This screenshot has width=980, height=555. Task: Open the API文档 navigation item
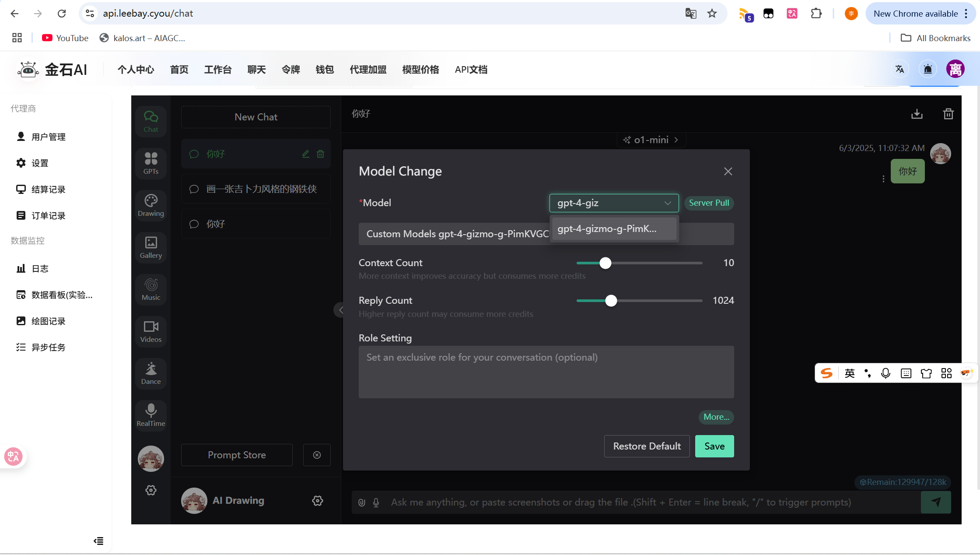click(471, 70)
